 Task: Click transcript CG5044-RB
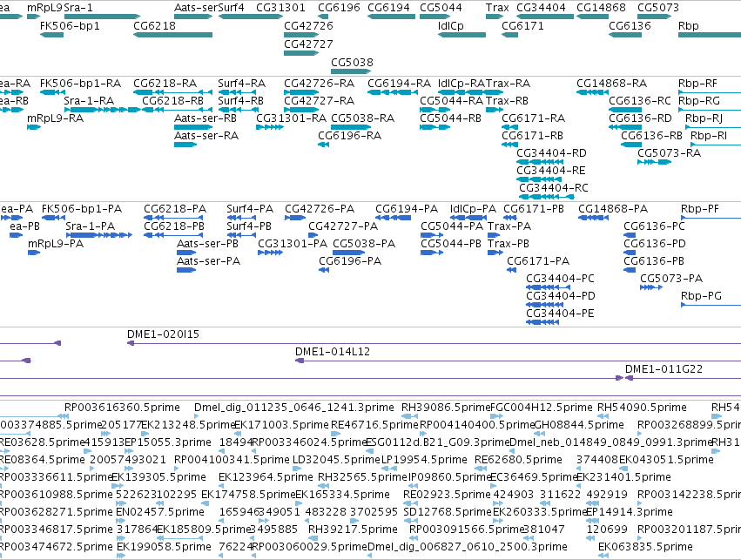pyautogui.click(x=450, y=118)
